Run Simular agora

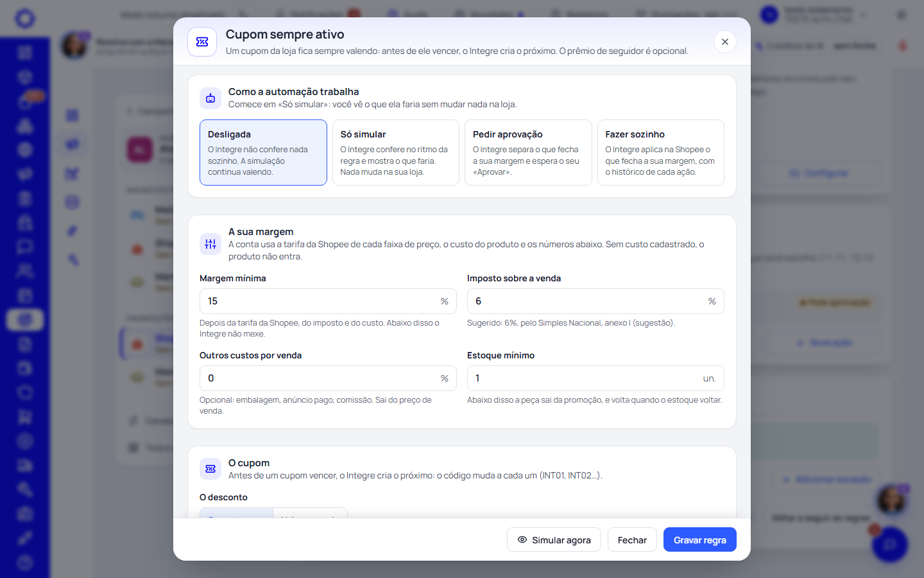[x=554, y=539]
